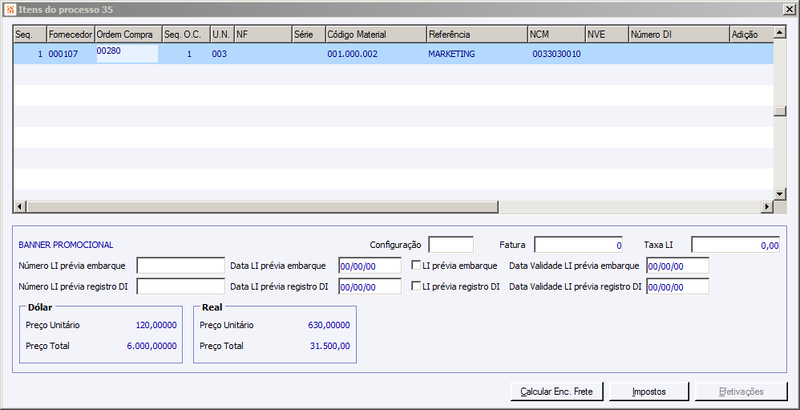Click the horizontal scroll right arrow
This screenshot has width=800, height=410.
[767, 207]
